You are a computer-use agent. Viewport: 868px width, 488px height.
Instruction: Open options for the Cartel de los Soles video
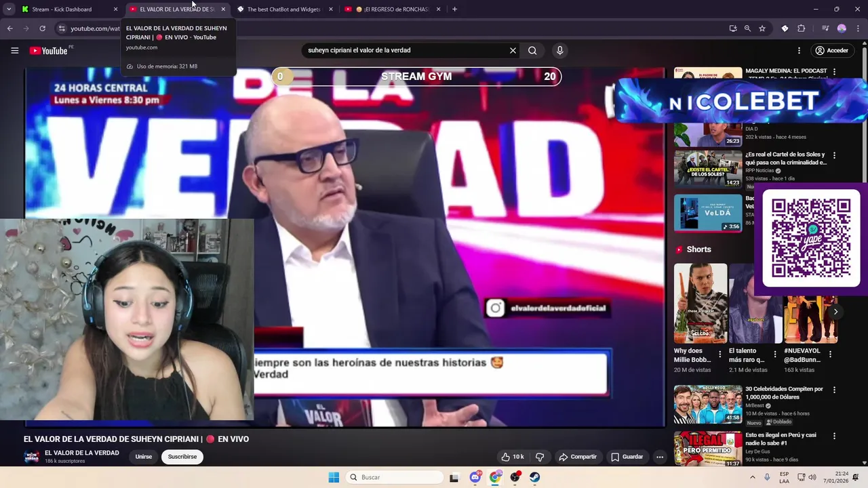[x=834, y=155]
